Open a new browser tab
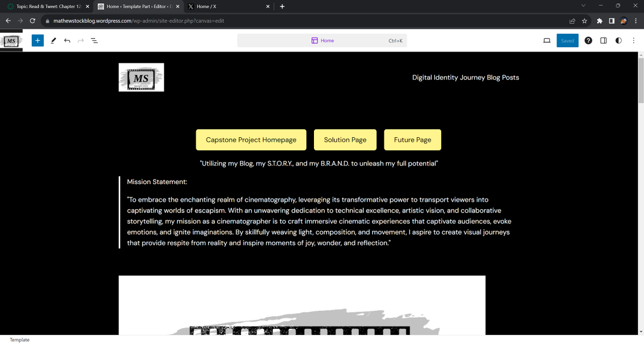 point(282,6)
